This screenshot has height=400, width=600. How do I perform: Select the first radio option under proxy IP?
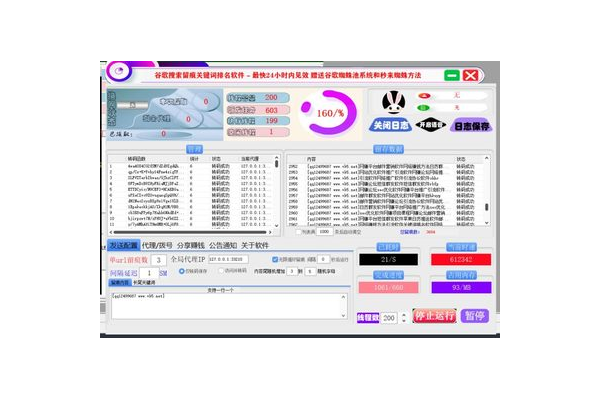coord(182,271)
